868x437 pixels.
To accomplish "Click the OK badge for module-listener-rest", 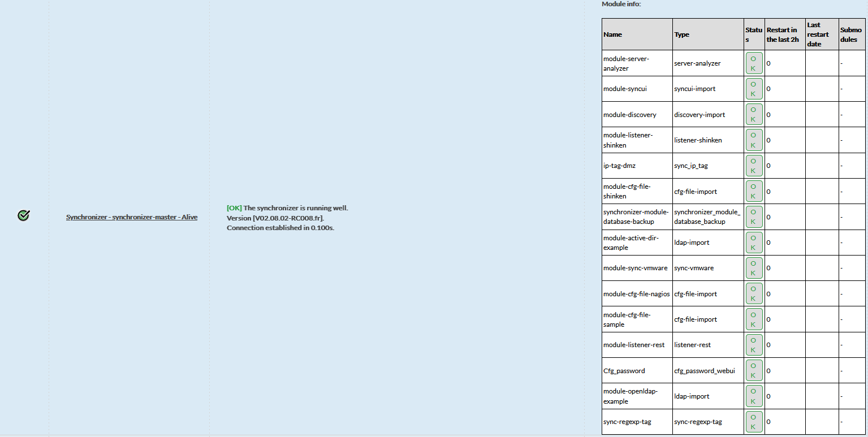I will coord(754,345).
